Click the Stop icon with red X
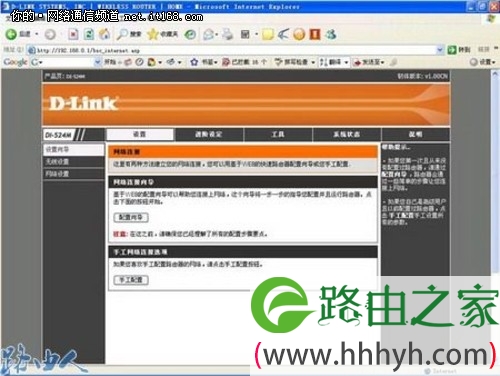The height and width of the screenshot is (376, 500). (73, 34)
